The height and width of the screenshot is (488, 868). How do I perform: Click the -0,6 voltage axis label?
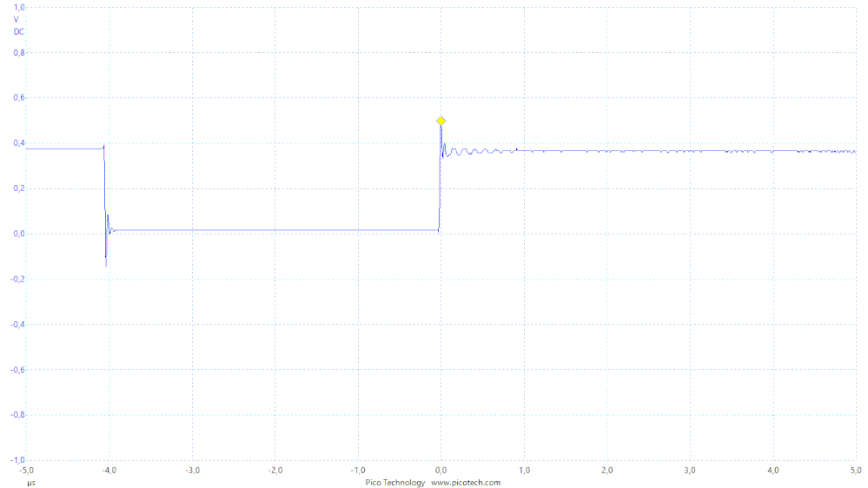(17, 370)
